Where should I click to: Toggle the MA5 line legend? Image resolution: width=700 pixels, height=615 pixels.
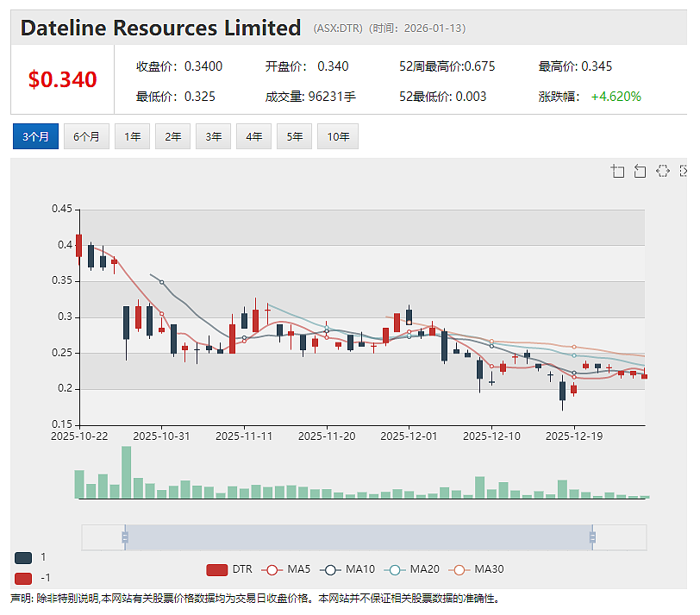pos(285,569)
